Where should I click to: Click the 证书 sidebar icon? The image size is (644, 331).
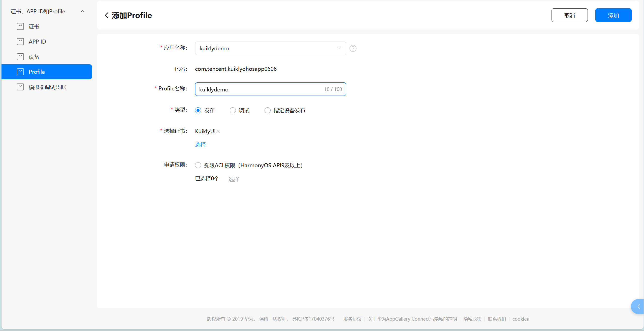click(20, 26)
